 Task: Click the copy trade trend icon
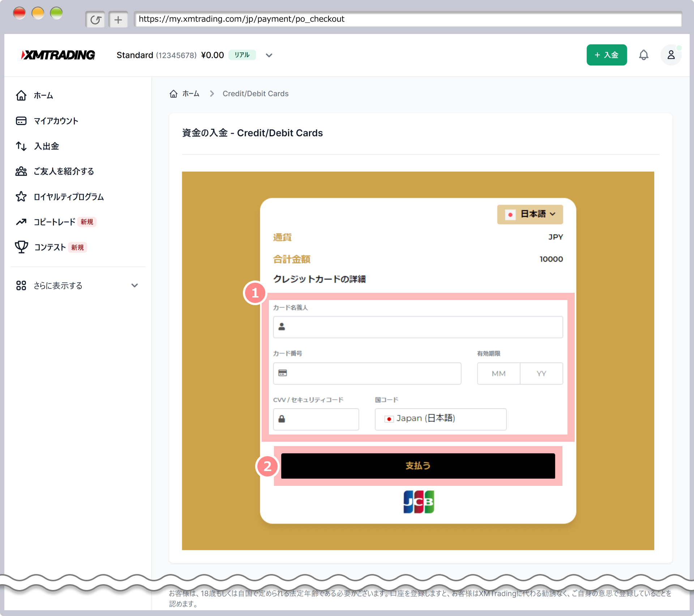[x=21, y=222]
